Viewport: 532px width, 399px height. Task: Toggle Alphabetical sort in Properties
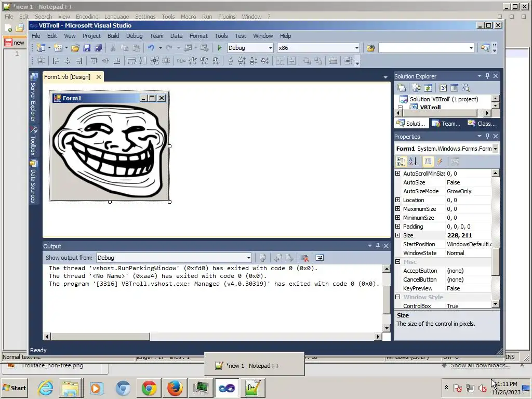413,162
